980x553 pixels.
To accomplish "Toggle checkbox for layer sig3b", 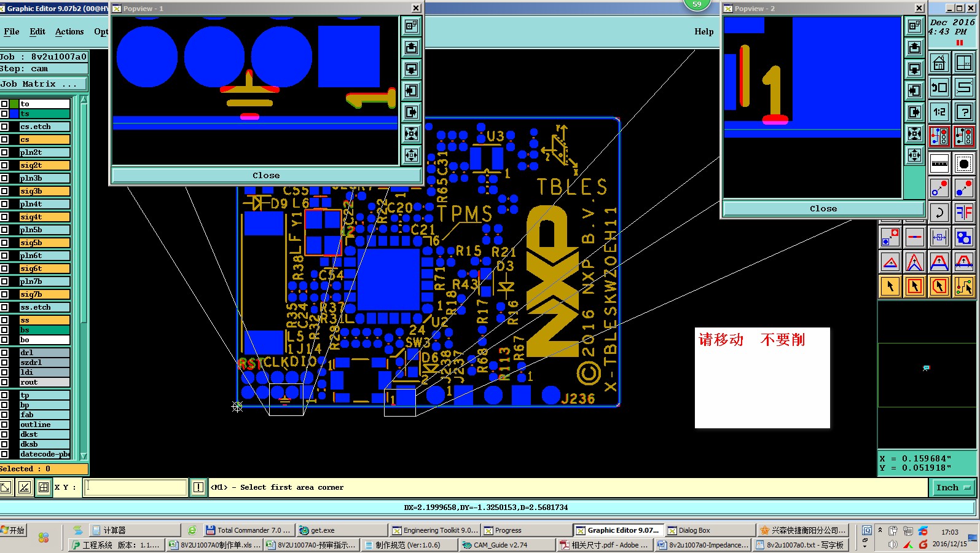I will (x=4, y=191).
